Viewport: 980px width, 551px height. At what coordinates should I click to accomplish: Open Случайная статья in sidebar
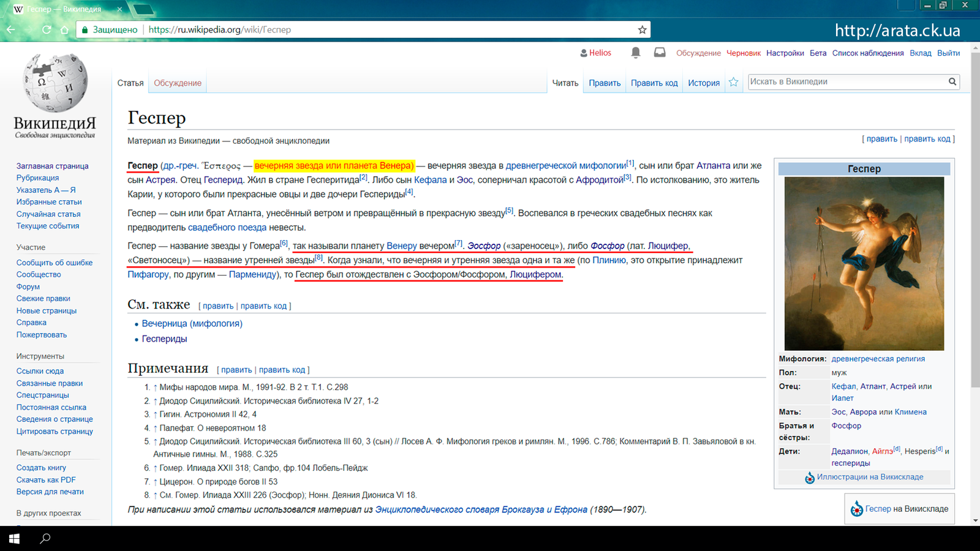[48, 214]
